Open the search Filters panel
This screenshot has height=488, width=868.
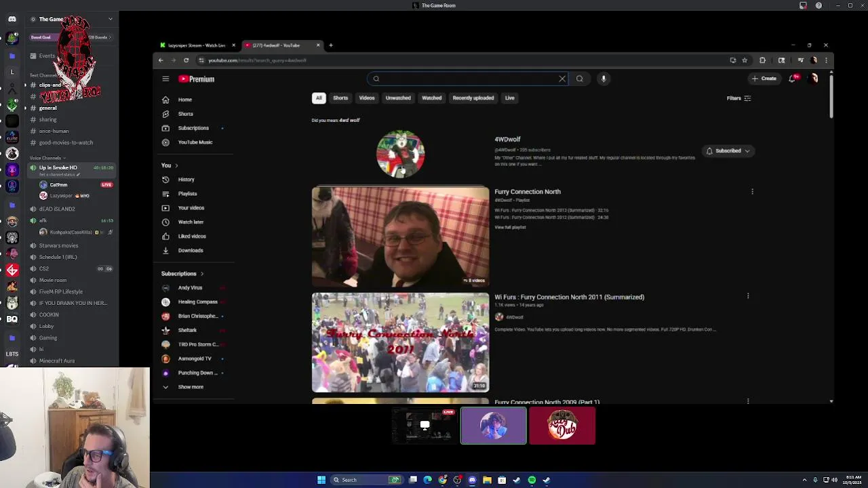[x=738, y=98]
